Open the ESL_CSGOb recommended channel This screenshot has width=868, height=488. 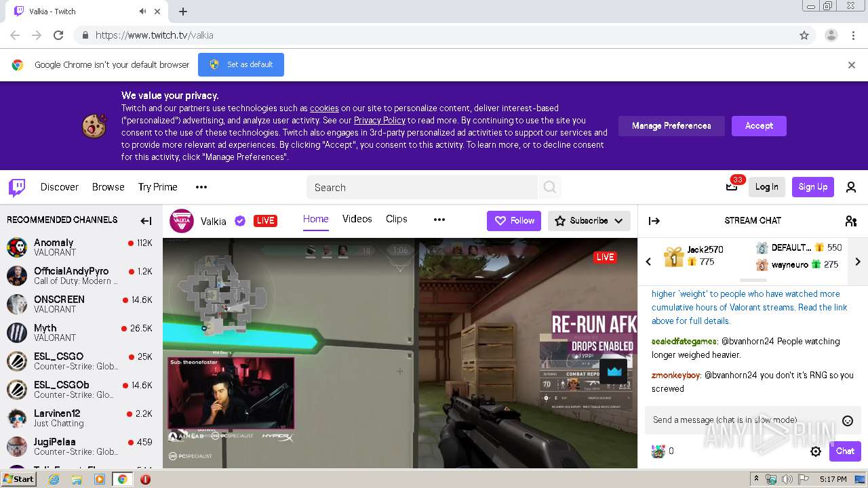tap(81, 390)
